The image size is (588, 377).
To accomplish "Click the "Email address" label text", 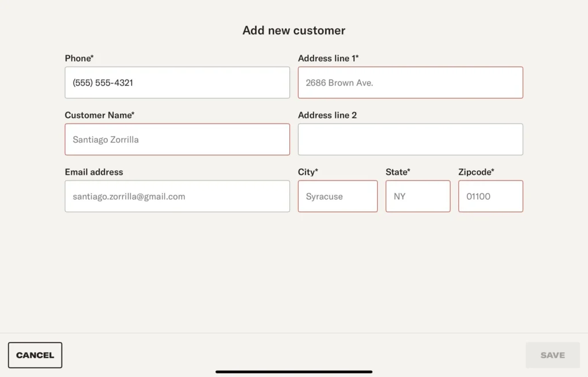I will coord(94,172).
